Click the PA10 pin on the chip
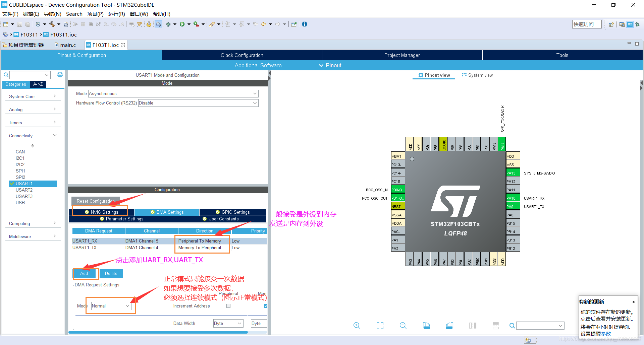This screenshot has height=345, width=644. (x=513, y=198)
